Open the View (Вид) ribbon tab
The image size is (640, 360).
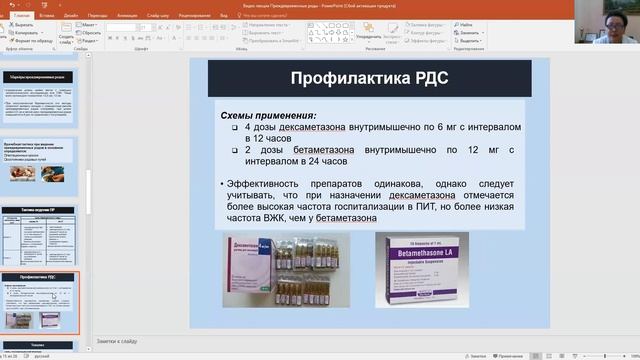point(224,16)
